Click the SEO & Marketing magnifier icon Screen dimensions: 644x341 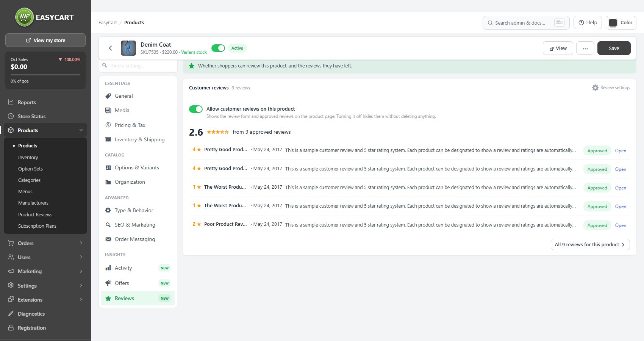point(108,225)
